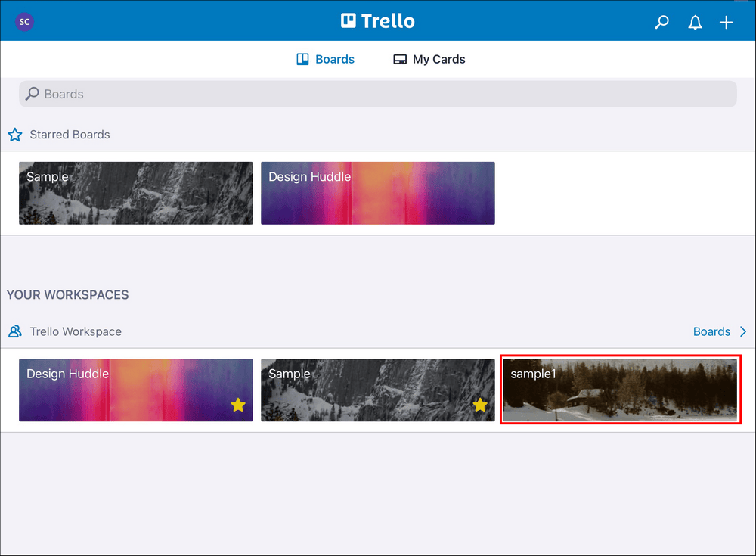Tap the plus icon to create a board
The height and width of the screenshot is (556, 756).
pos(726,22)
